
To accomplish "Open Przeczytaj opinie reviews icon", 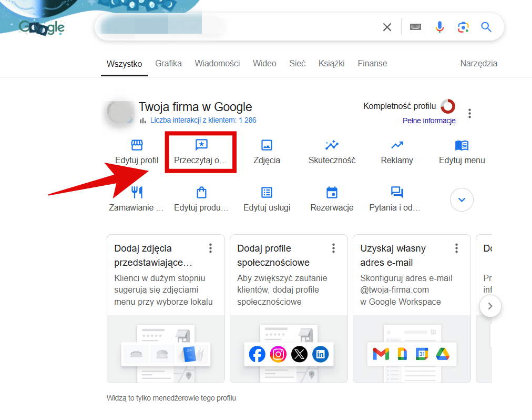I will point(201,145).
